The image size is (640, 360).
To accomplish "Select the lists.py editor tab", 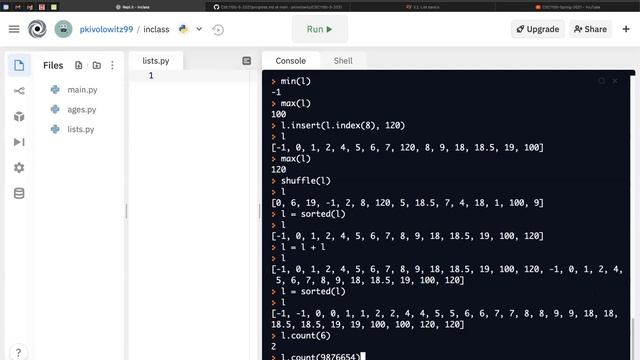I will click(156, 61).
